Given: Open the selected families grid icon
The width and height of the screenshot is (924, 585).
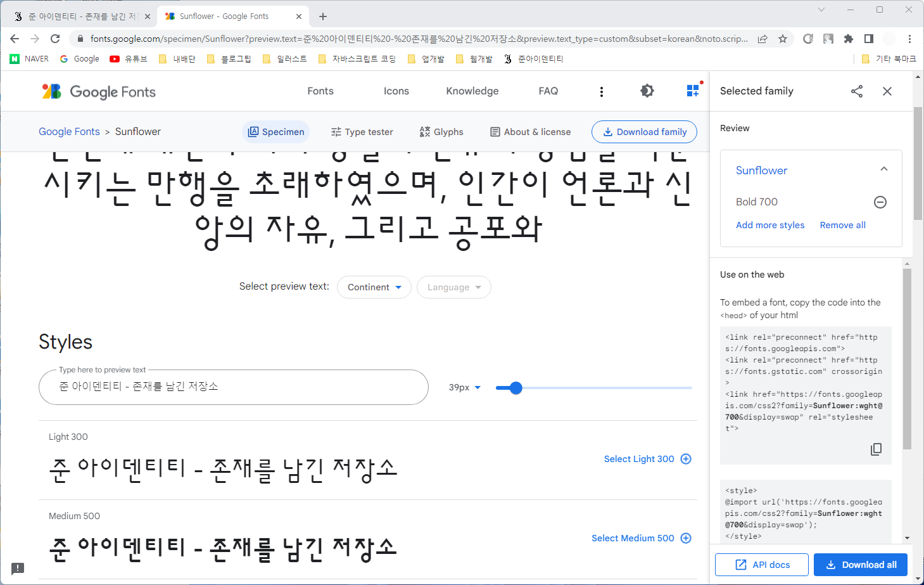Looking at the screenshot, I should click(x=693, y=91).
